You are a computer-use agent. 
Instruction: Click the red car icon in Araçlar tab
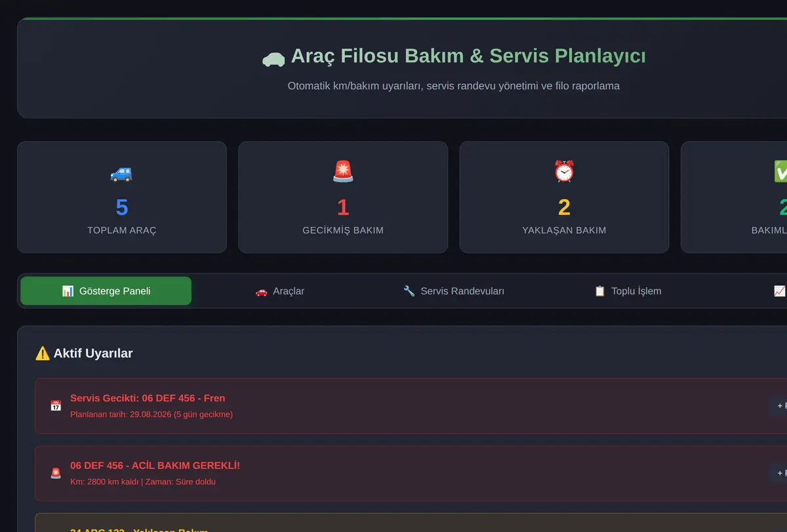pos(261,291)
